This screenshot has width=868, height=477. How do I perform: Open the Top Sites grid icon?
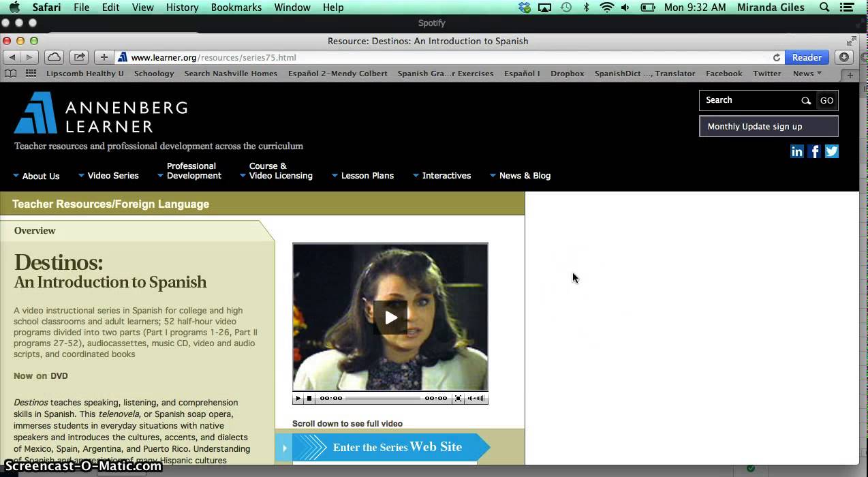[x=31, y=74]
